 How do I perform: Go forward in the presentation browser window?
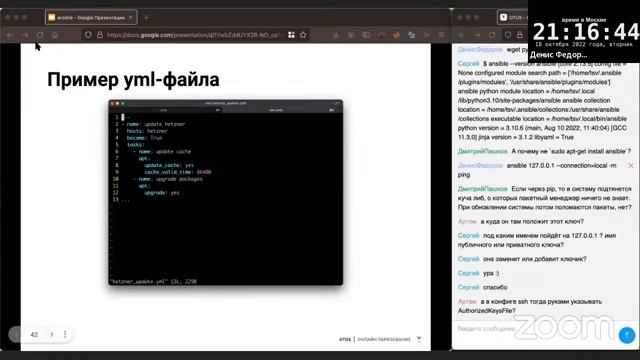pyautogui.click(x=25, y=35)
